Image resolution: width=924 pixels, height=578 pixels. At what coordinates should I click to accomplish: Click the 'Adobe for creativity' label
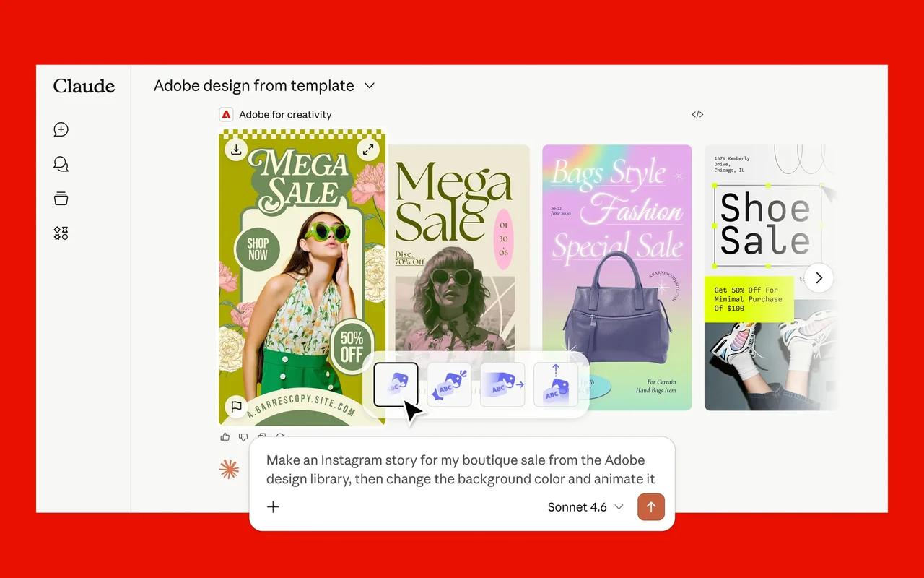point(285,114)
